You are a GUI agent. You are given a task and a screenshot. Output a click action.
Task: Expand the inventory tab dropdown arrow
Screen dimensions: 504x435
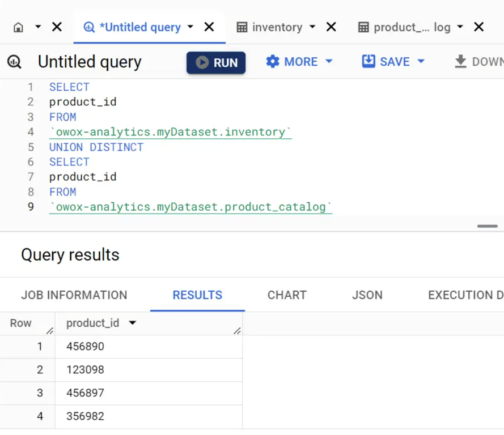312,27
